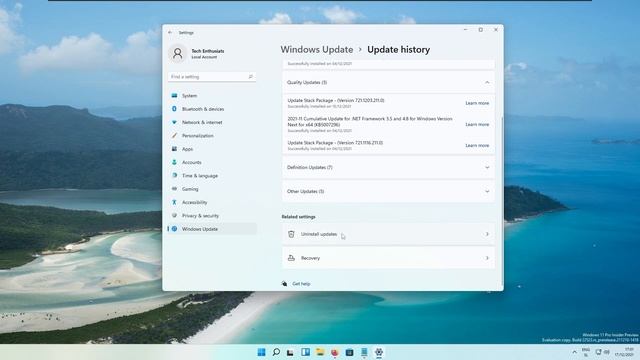The width and height of the screenshot is (640, 360).
Task: Select Accessibility text in sidebar
Action: coord(195,202)
